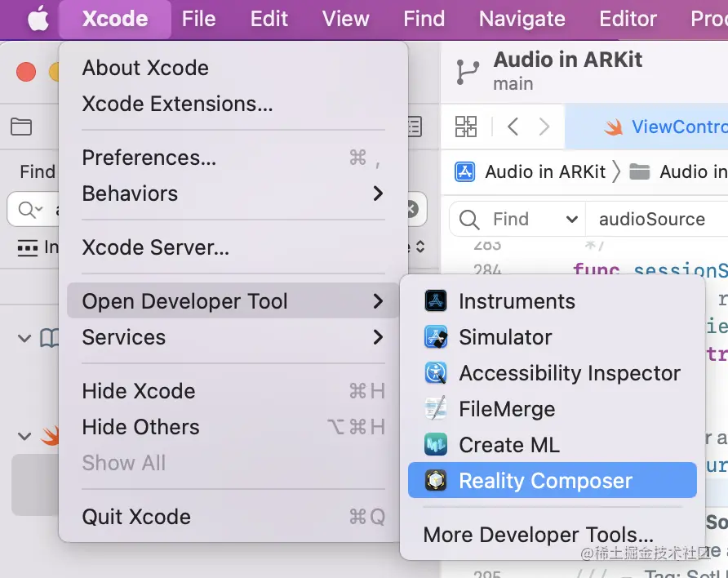Select Preferences… from the Xcode menu
This screenshot has width=728, height=578.
pos(149,158)
